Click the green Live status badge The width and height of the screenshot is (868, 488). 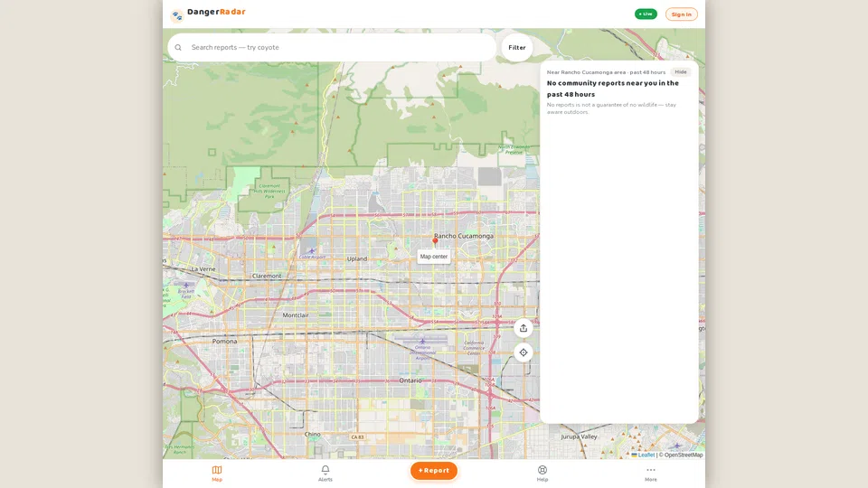(x=646, y=14)
